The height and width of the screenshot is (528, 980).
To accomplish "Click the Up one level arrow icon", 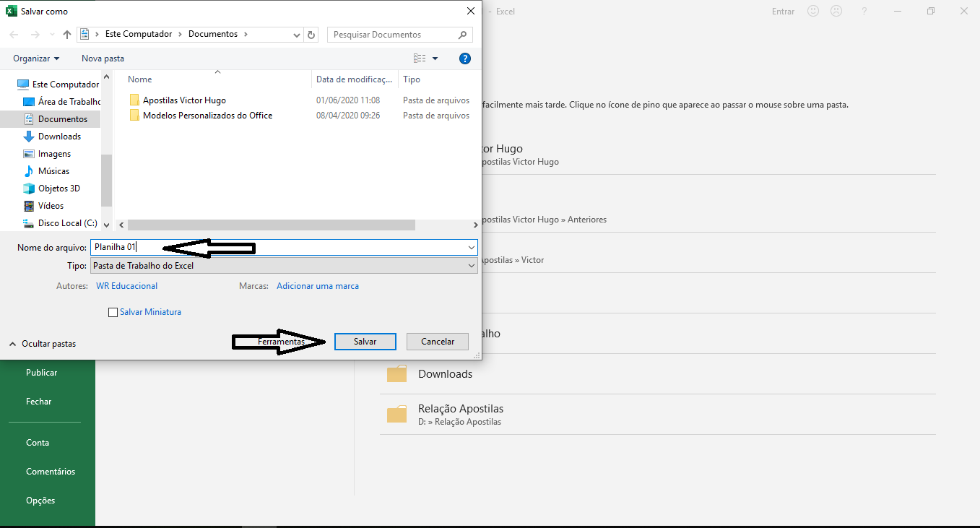I will [x=67, y=35].
